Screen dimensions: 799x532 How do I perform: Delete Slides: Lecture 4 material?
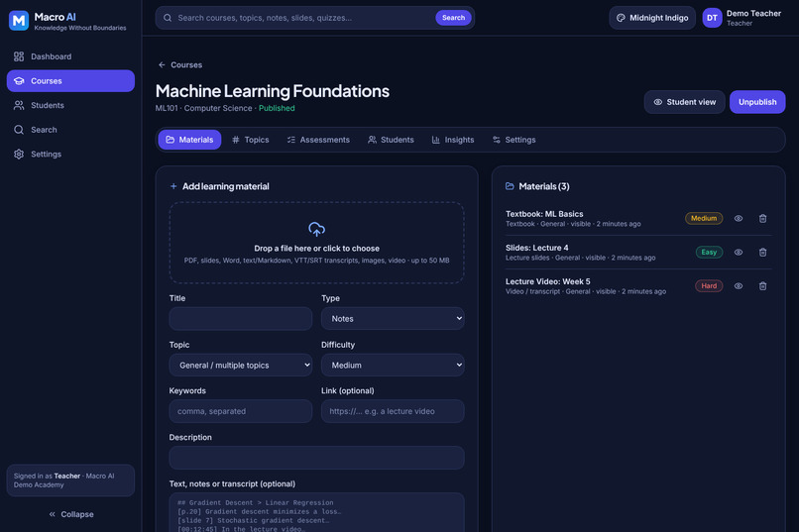762,252
